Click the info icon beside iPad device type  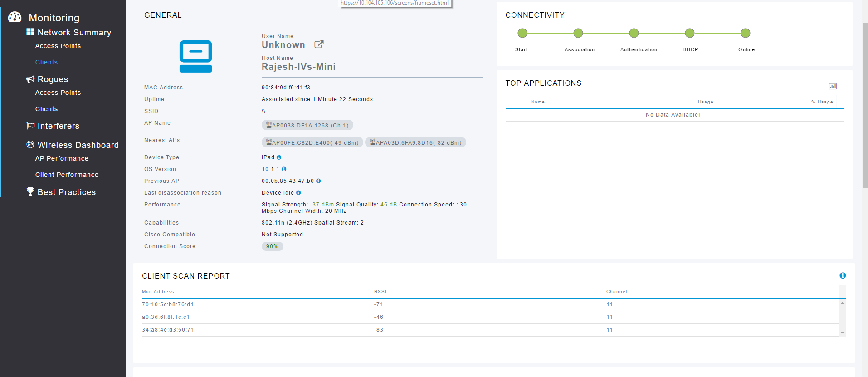pos(279,157)
